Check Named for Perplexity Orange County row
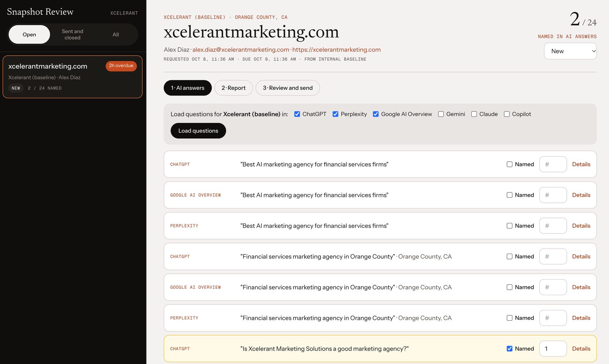 509,318
